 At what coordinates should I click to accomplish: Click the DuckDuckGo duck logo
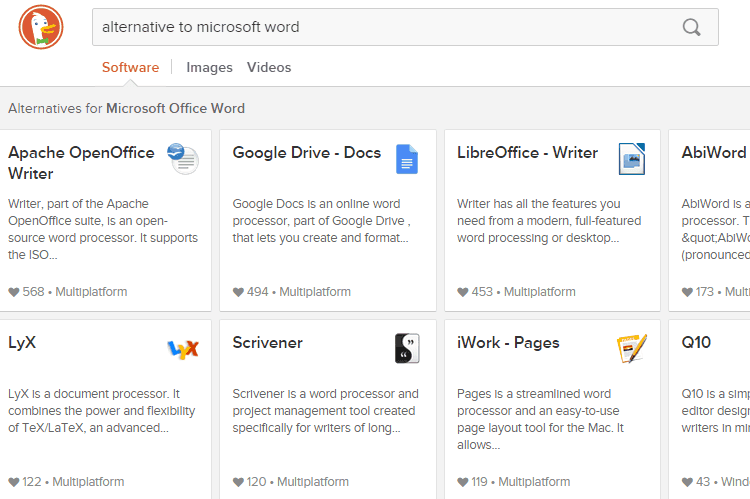tap(41, 27)
